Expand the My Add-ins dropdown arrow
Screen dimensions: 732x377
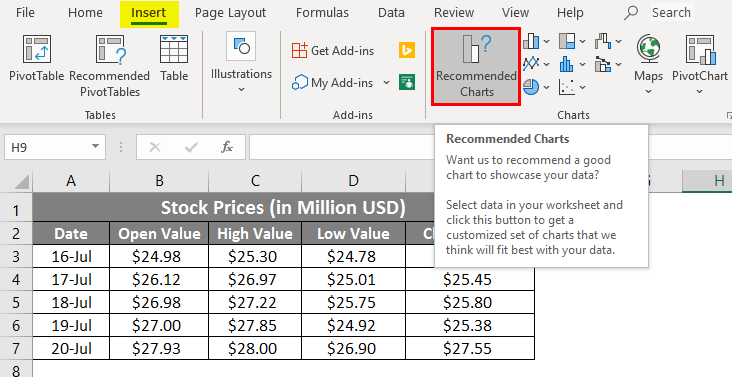(x=386, y=83)
